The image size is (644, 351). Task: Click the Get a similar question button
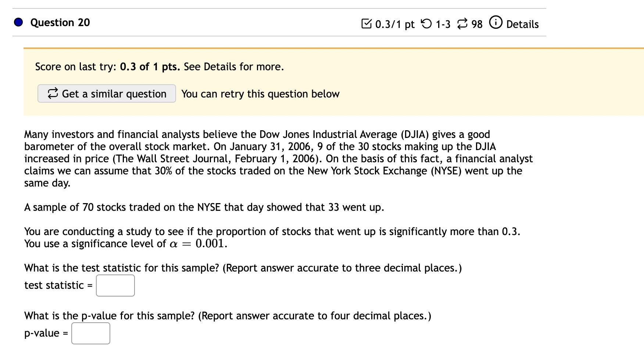[107, 93]
